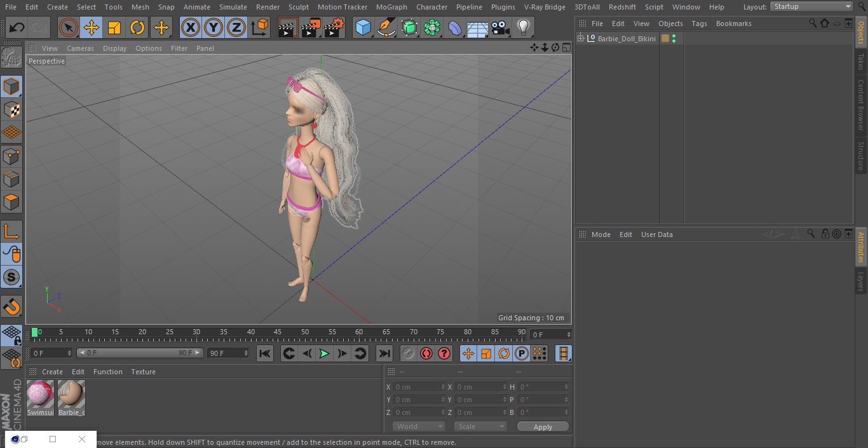The width and height of the screenshot is (868, 448).
Task: Go to end of animation
Action: (384, 354)
